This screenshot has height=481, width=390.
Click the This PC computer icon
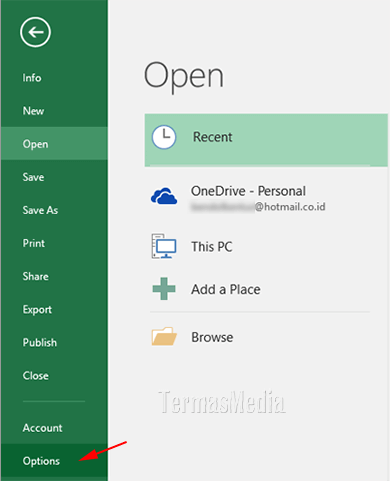click(164, 246)
